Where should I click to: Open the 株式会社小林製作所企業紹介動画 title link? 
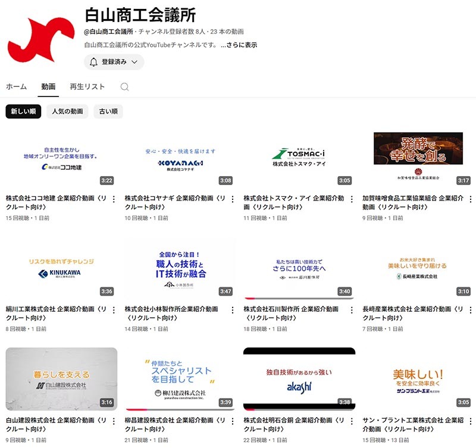(171, 314)
